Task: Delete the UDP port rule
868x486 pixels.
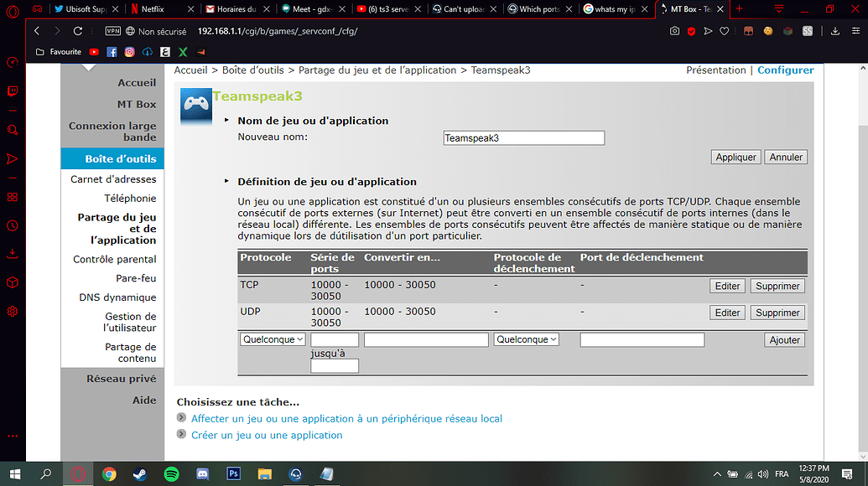Action: (777, 313)
